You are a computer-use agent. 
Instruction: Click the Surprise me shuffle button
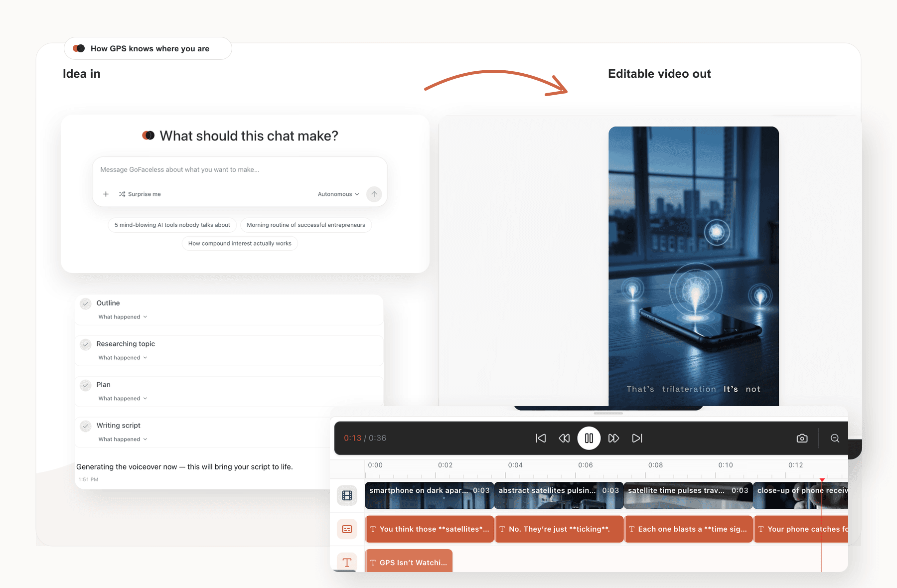140,194
